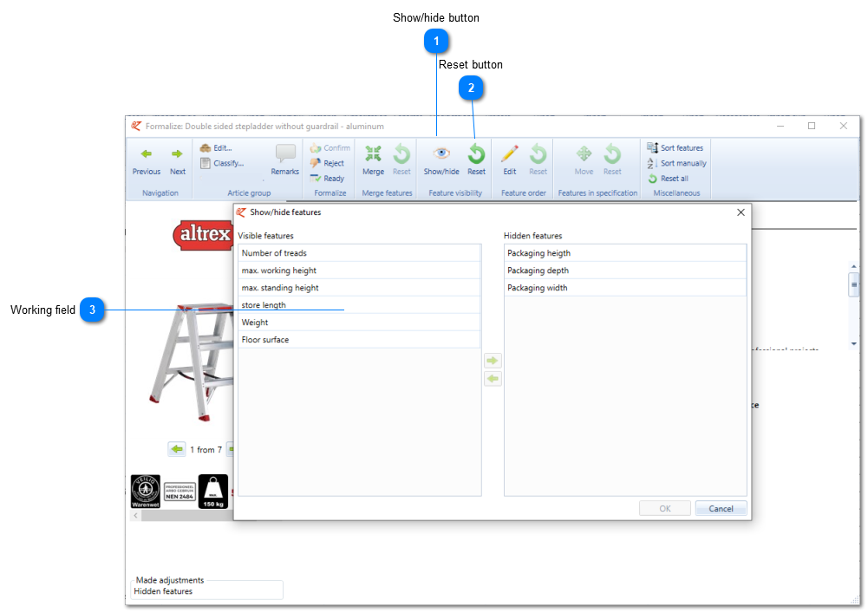Click vertical scrollbar thumb in main window
The height and width of the screenshot is (613, 868).
tap(853, 284)
